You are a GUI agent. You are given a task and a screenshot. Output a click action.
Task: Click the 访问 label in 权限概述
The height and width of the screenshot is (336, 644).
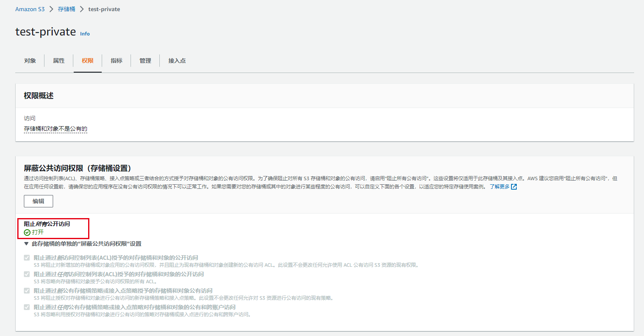coord(30,118)
